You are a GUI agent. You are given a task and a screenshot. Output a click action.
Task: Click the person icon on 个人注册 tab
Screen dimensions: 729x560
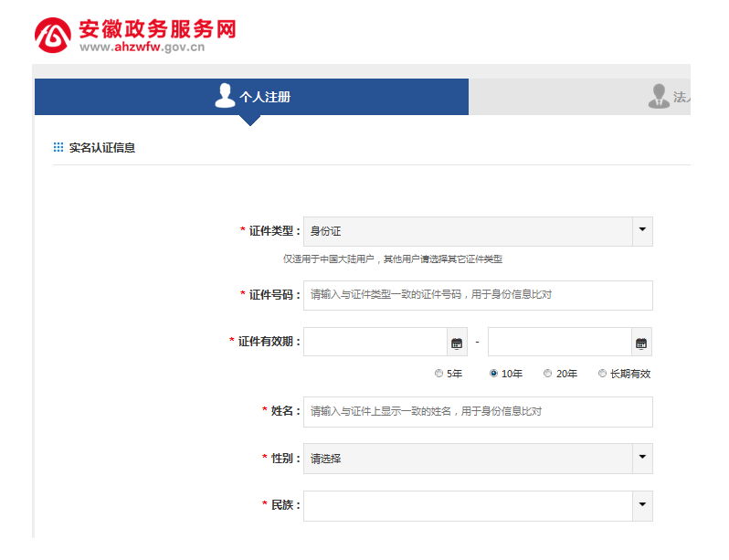(x=225, y=96)
